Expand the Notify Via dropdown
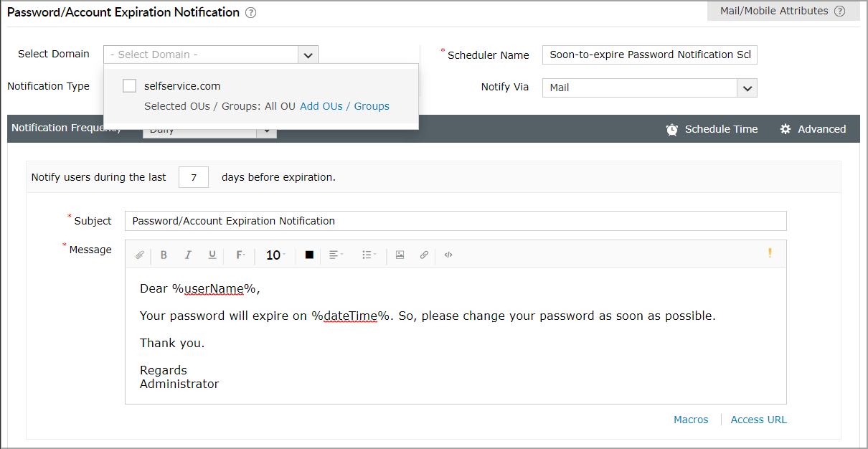 coord(747,88)
